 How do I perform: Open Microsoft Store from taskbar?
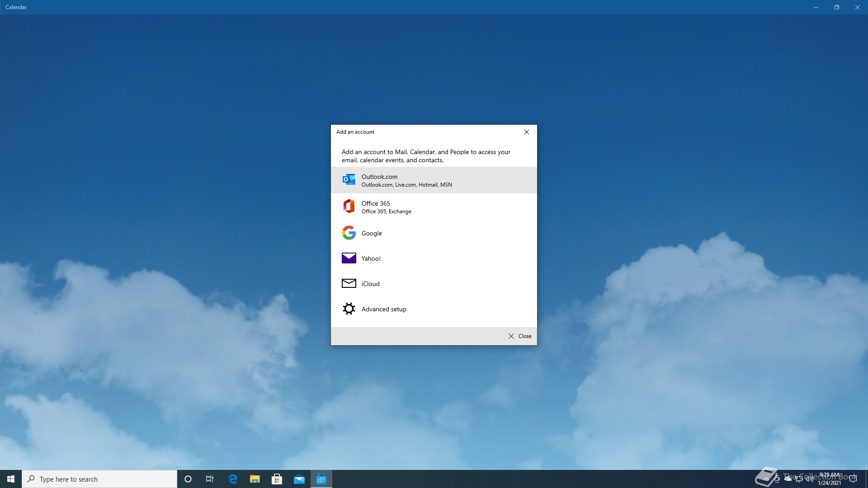pyautogui.click(x=277, y=479)
